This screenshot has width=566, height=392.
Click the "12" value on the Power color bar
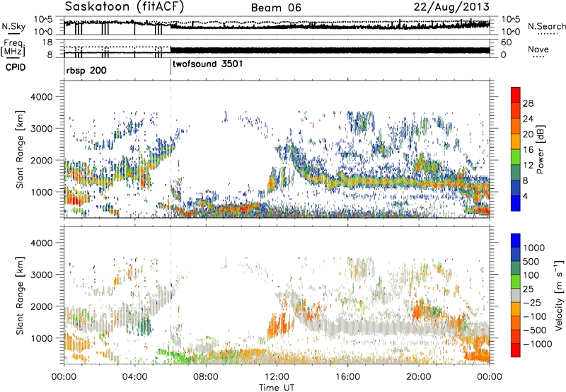click(528, 166)
